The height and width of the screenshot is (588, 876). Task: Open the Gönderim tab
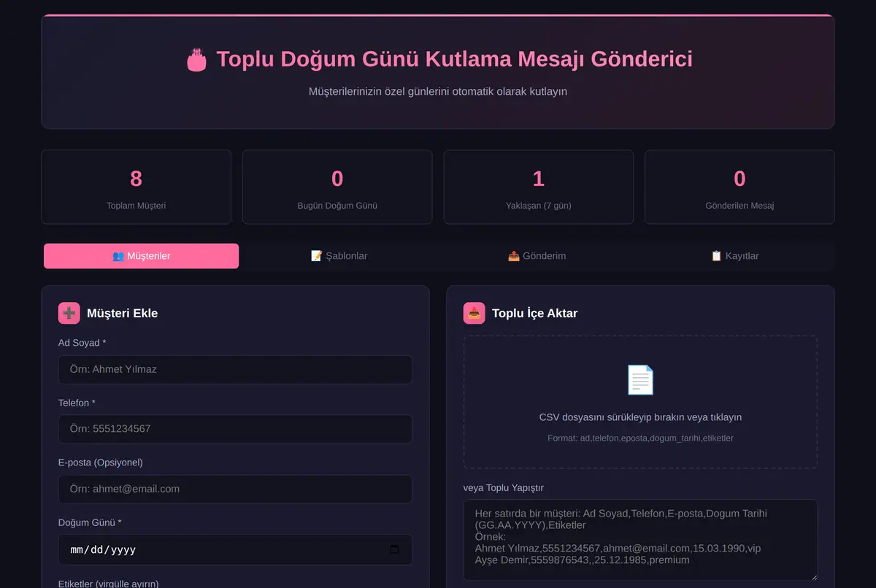(x=537, y=256)
